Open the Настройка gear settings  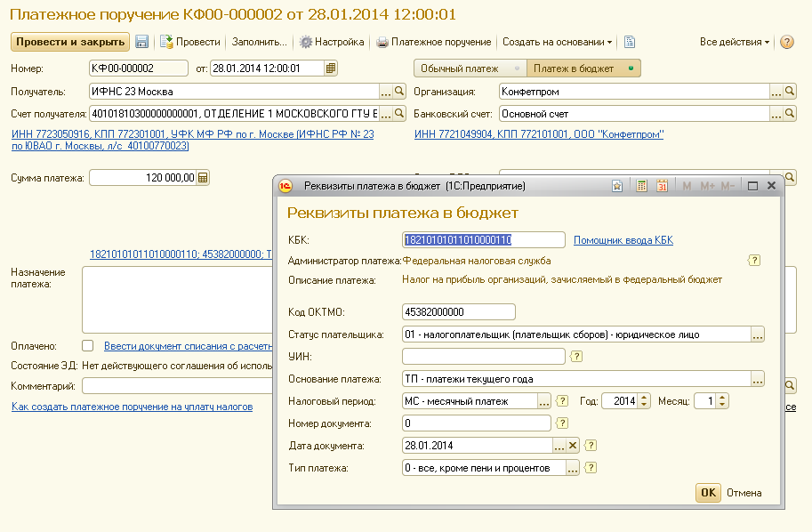click(x=332, y=42)
